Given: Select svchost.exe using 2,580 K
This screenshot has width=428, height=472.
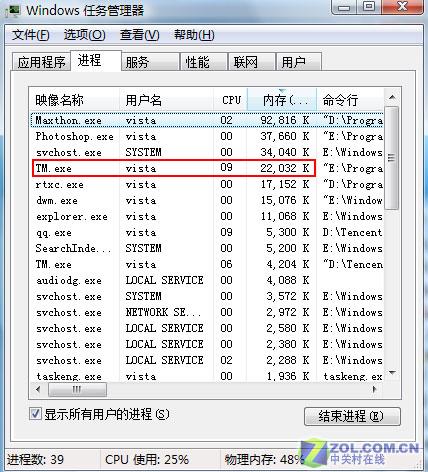Looking at the screenshot, I should click(x=207, y=328).
